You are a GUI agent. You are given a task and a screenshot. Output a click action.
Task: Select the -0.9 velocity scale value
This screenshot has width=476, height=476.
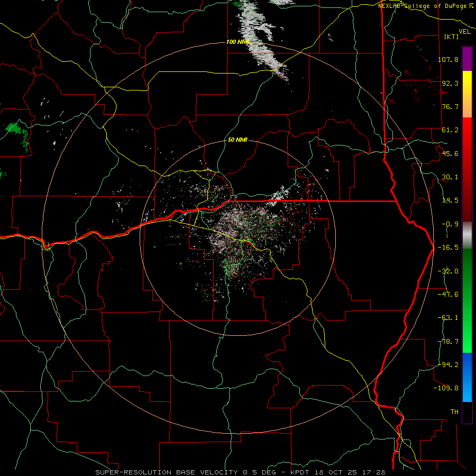(x=450, y=224)
